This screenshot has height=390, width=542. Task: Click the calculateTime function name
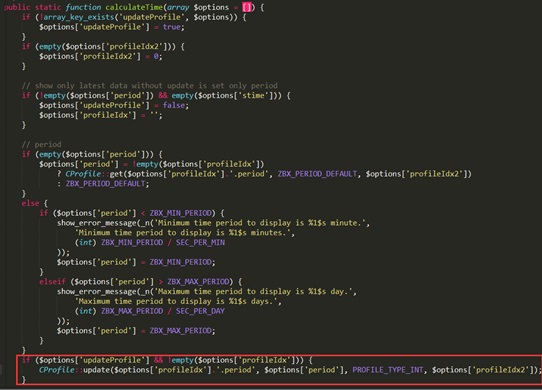134,7
